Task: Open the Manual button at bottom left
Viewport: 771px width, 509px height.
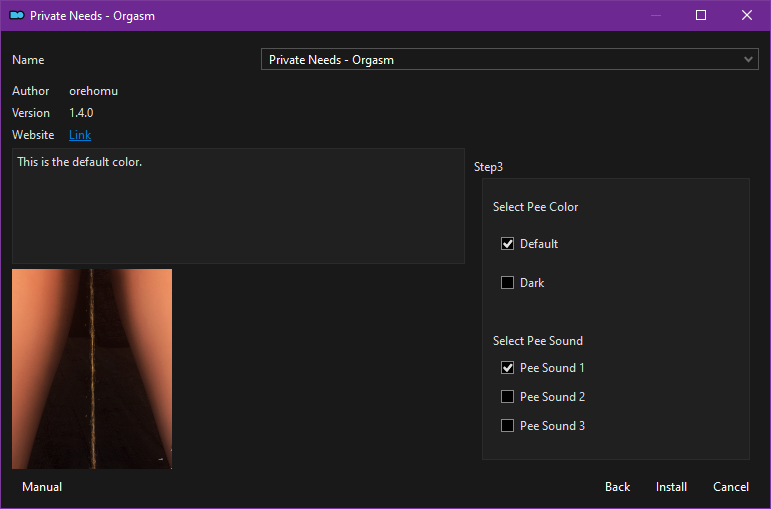Action: (x=42, y=487)
